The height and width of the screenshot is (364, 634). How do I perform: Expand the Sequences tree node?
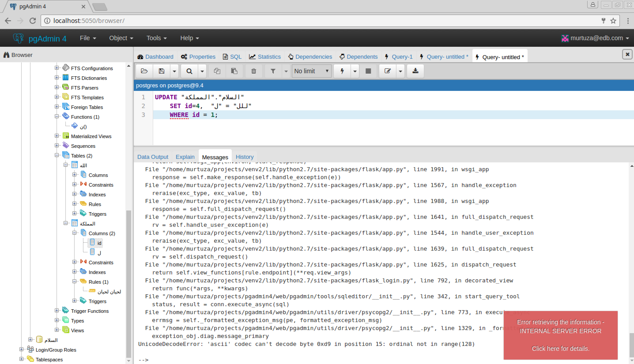(57, 146)
